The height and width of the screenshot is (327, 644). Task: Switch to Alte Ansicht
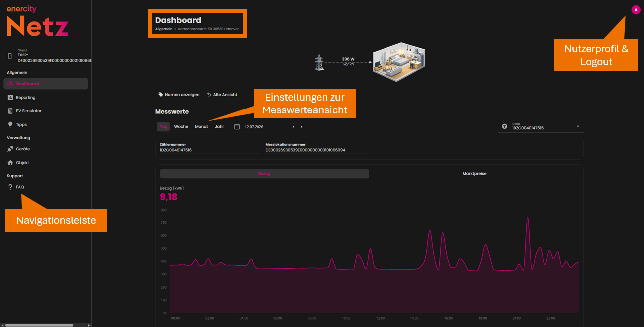click(x=222, y=95)
